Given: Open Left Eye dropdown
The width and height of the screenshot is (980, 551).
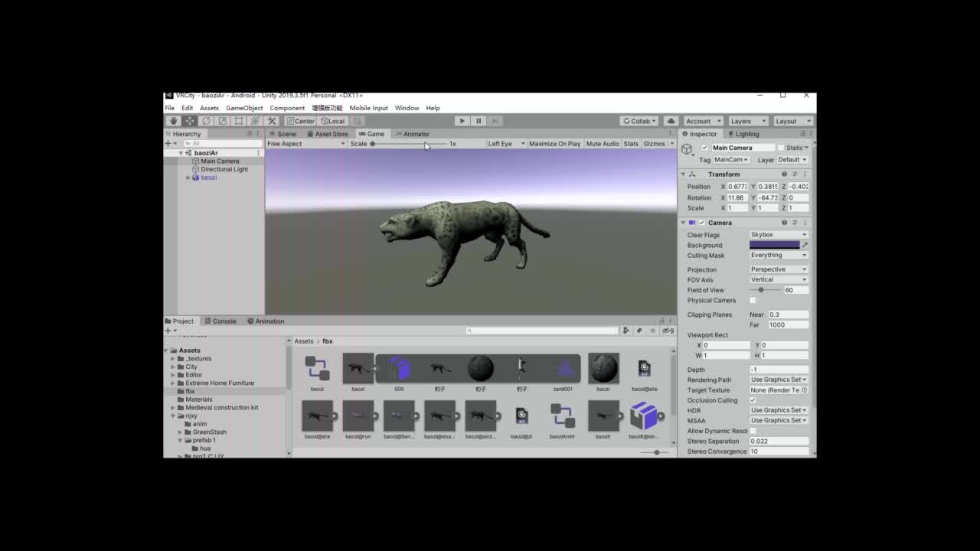Looking at the screenshot, I should 507,144.
